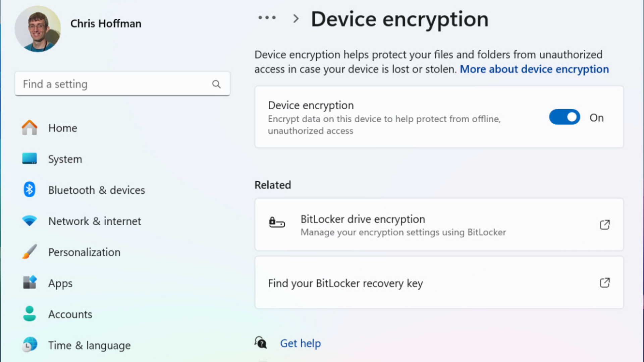This screenshot has height=362, width=644.
Task: Open the More about device encryption link
Action: [534, 69]
